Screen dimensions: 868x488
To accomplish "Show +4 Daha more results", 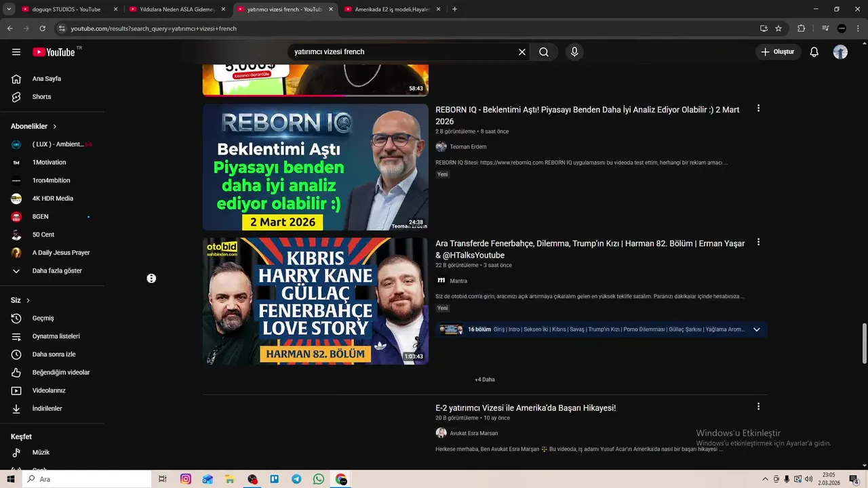I will tap(485, 380).
